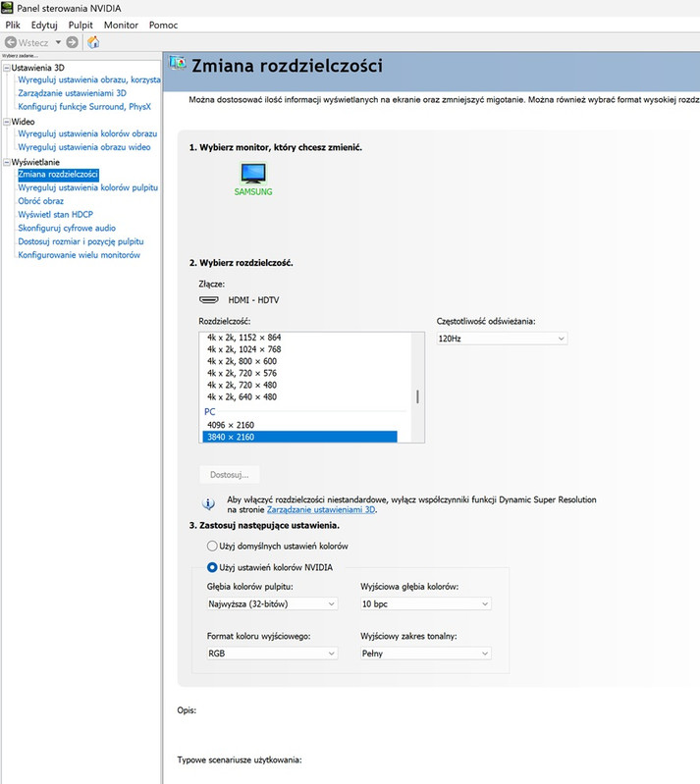The image size is (700, 784).
Task: Select 'Użyj ustawień kolorów NVIDIA' radio button
Action: click(212, 567)
